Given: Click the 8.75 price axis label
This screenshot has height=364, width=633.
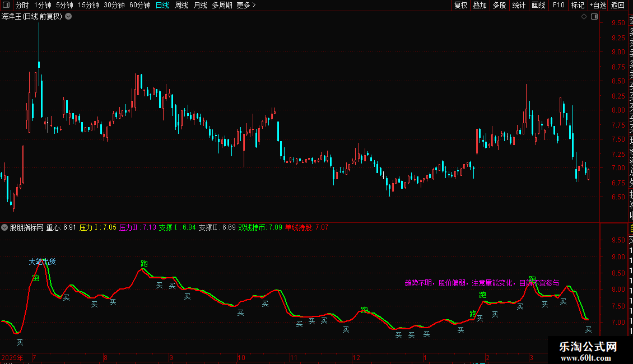Looking at the screenshot, I should pos(618,67).
